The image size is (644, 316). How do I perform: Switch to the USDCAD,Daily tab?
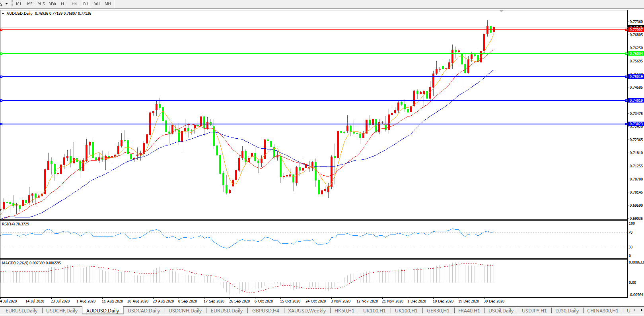pos(144,311)
